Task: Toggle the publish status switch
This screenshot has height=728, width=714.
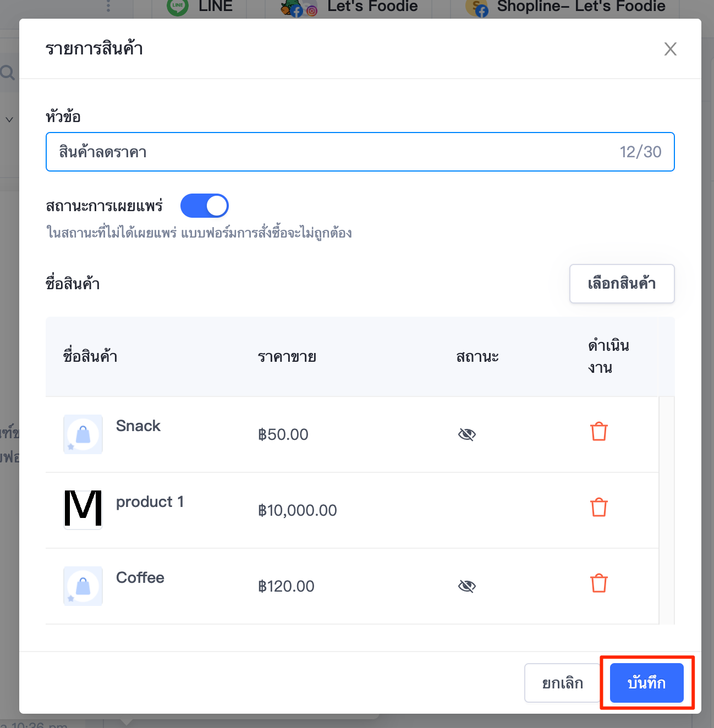Action: (x=205, y=206)
